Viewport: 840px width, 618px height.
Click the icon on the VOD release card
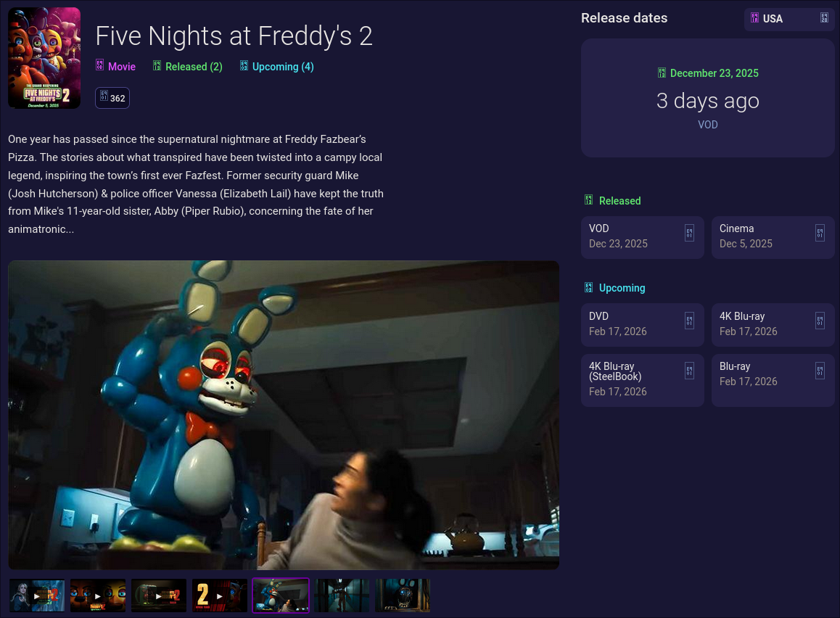tap(689, 233)
